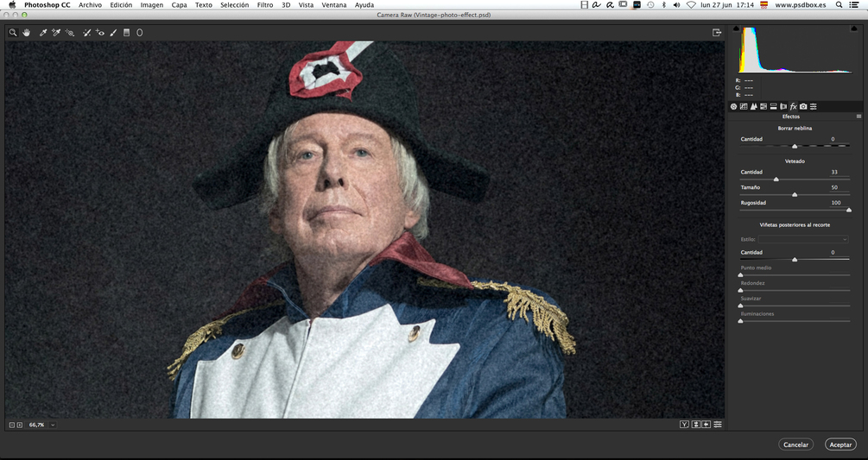Open the Imagen menu
This screenshot has height=460, width=868.
(x=152, y=5)
